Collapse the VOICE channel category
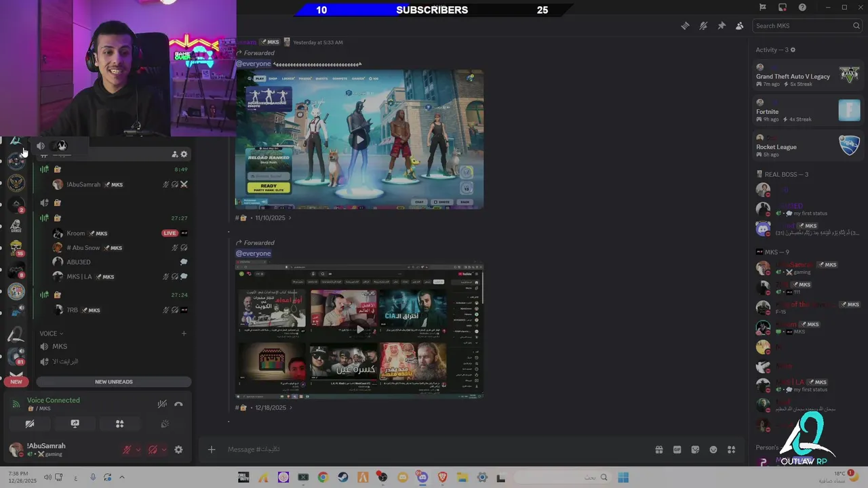The width and height of the screenshot is (868, 488). (52, 333)
